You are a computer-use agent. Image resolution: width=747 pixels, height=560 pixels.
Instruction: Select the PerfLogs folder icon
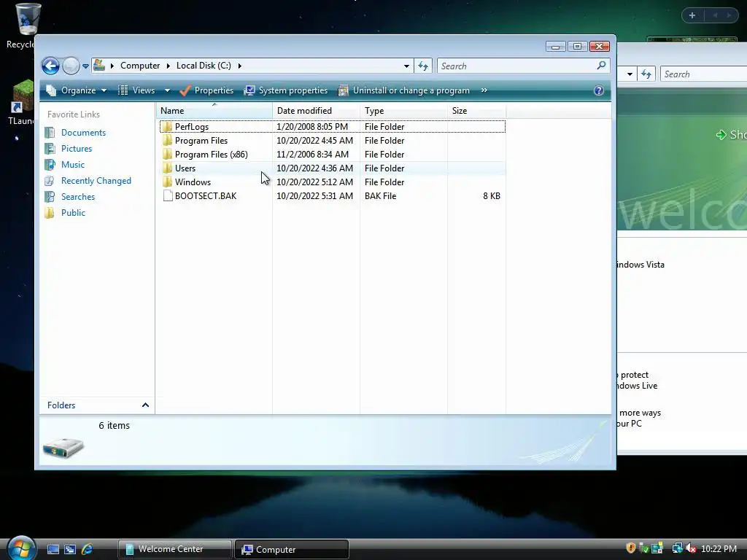coord(167,127)
